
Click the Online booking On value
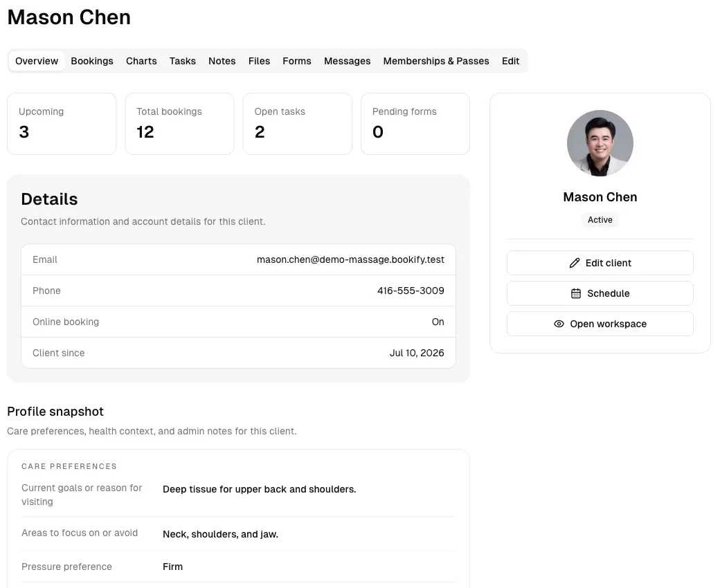point(438,322)
